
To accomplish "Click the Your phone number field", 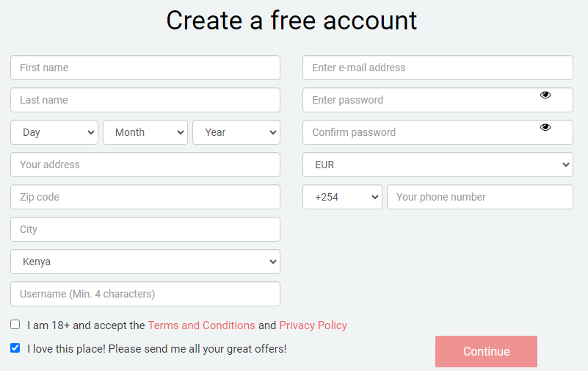I will (480, 197).
